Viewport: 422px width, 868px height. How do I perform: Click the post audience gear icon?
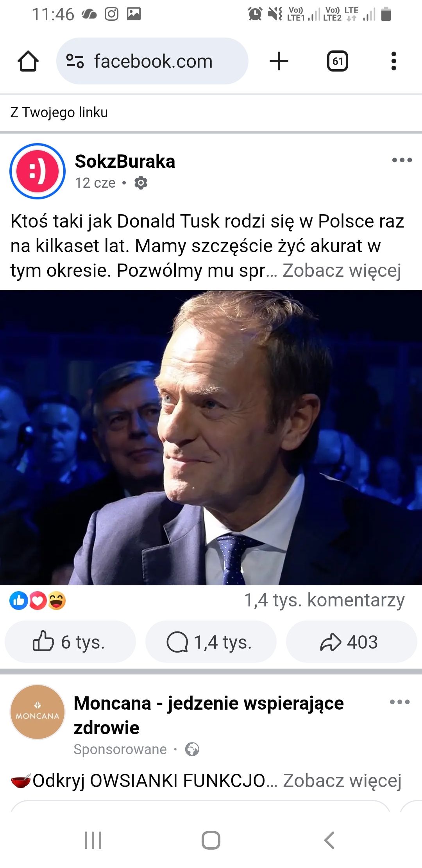click(141, 183)
